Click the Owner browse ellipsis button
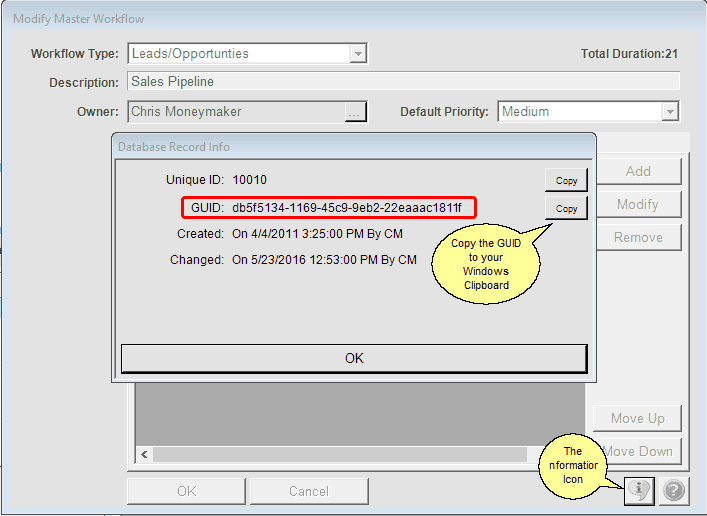This screenshot has width=707, height=516. (x=355, y=112)
